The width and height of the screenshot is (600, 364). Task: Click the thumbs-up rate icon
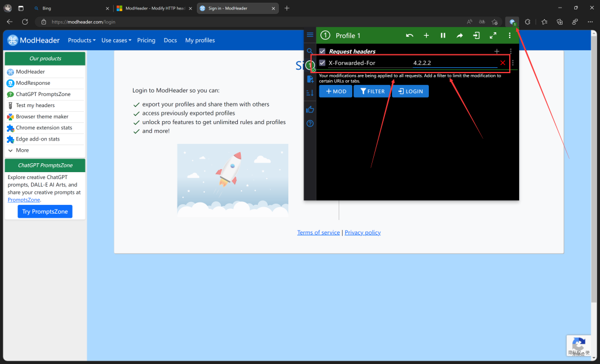pyautogui.click(x=310, y=110)
